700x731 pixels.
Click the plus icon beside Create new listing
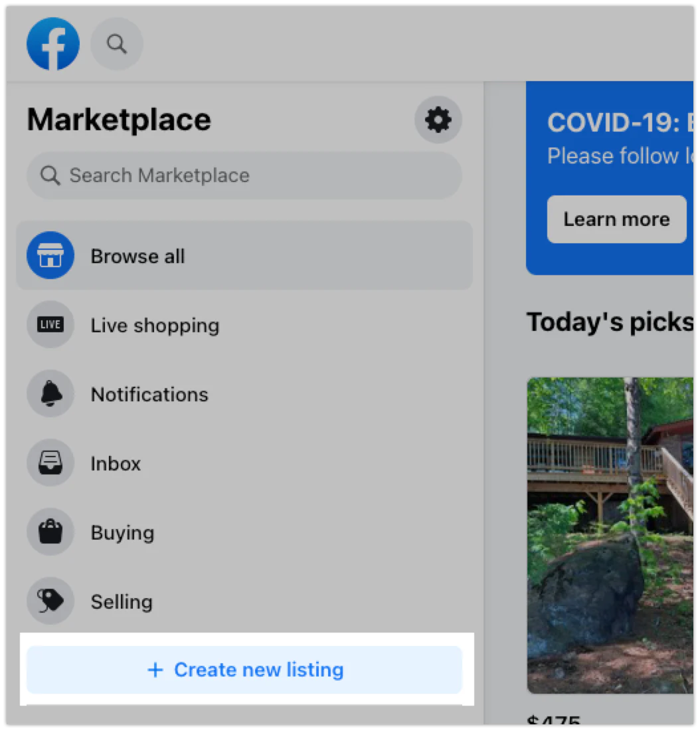pos(155,671)
